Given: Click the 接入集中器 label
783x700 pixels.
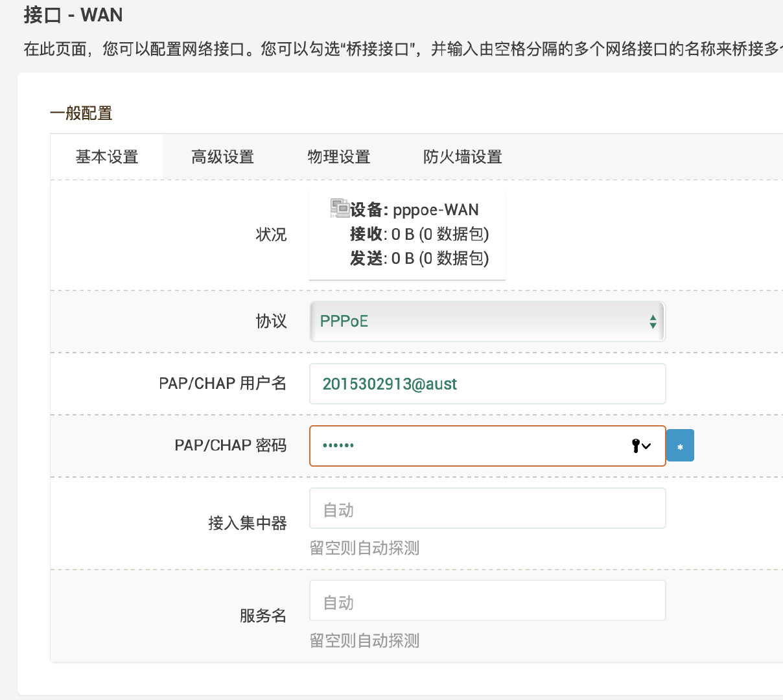Looking at the screenshot, I should (x=247, y=523).
